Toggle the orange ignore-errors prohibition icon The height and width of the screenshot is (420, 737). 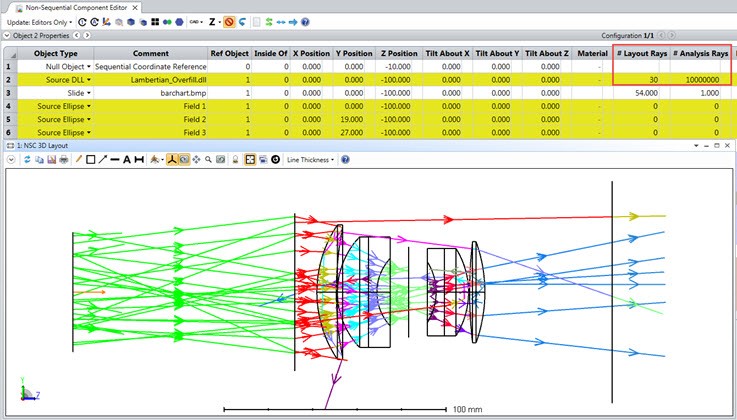(x=229, y=22)
